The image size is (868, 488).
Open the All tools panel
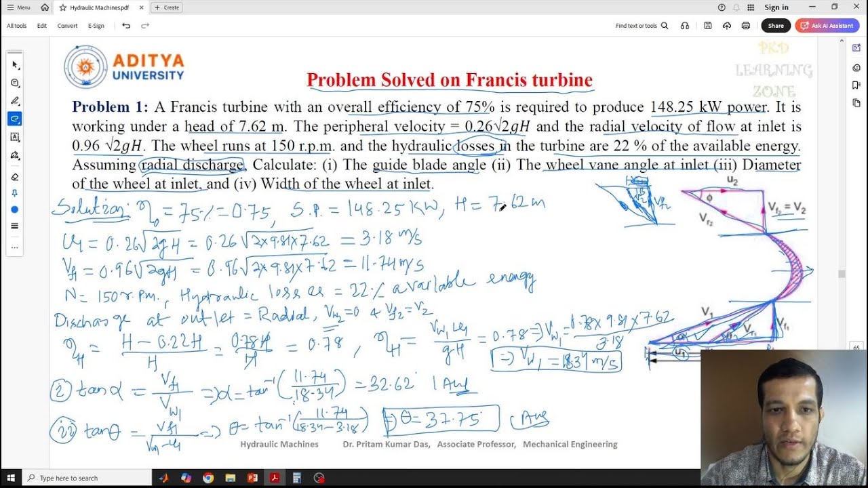pyautogui.click(x=16, y=26)
